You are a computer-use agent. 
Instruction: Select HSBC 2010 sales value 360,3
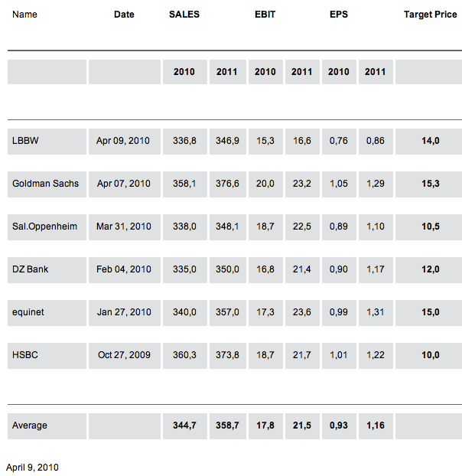[x=185, y=355]
